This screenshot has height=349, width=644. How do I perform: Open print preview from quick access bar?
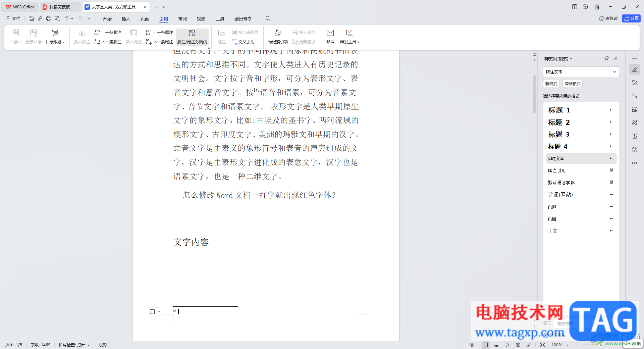tap(57, 19)
